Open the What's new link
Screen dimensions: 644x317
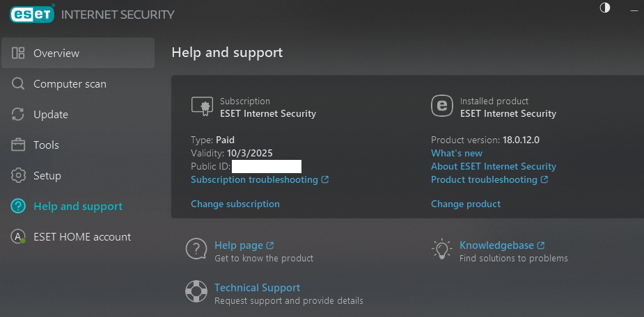(x=457, y=153)
